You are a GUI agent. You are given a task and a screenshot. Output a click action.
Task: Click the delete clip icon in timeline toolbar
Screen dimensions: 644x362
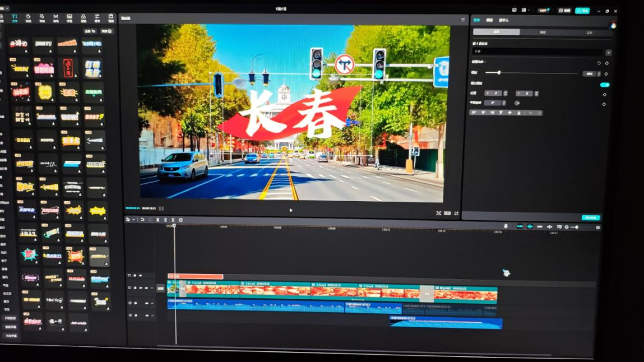pyautogui.click(x=180, y=220)
